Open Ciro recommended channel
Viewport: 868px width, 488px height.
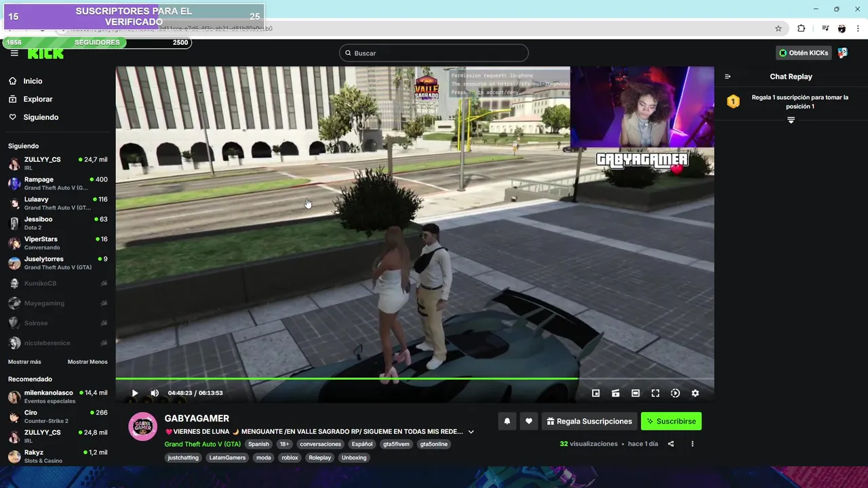point(58,416)
